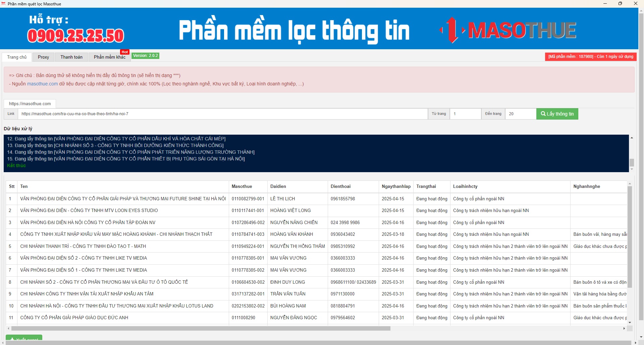Select phone 0818804791 cell
This screenshot has width=644, height=345.
(x=354, y=306)
